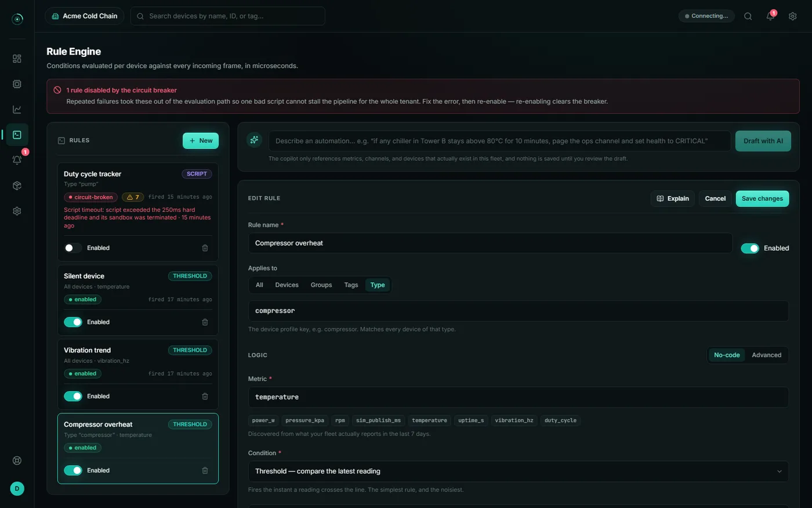The image size is (812, 508).
Task: Open the devices chip icon in sidebar
Action: click(x=17, y=84)
